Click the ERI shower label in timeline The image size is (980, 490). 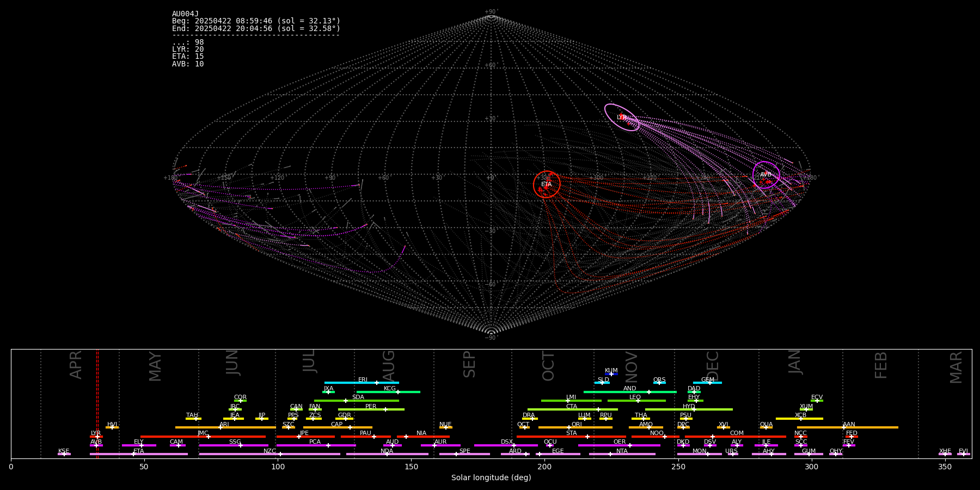coord(363,380)
